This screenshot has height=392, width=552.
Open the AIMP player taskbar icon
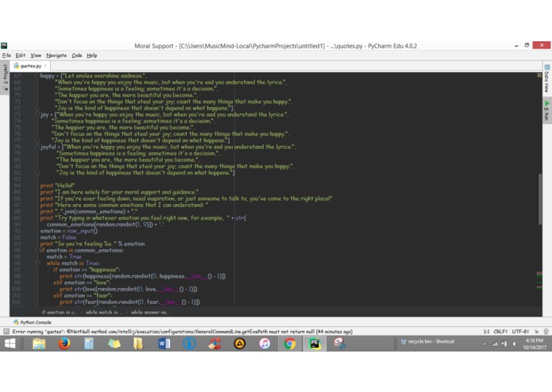pos(239,344)
